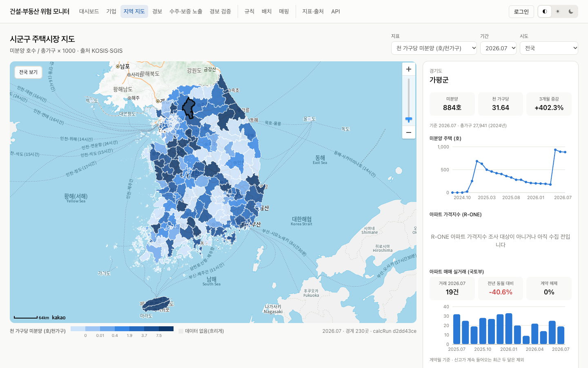This screenshot has height=368, width=588.
Task: Click the darkest legend color swatch
Action: (166, 329)
